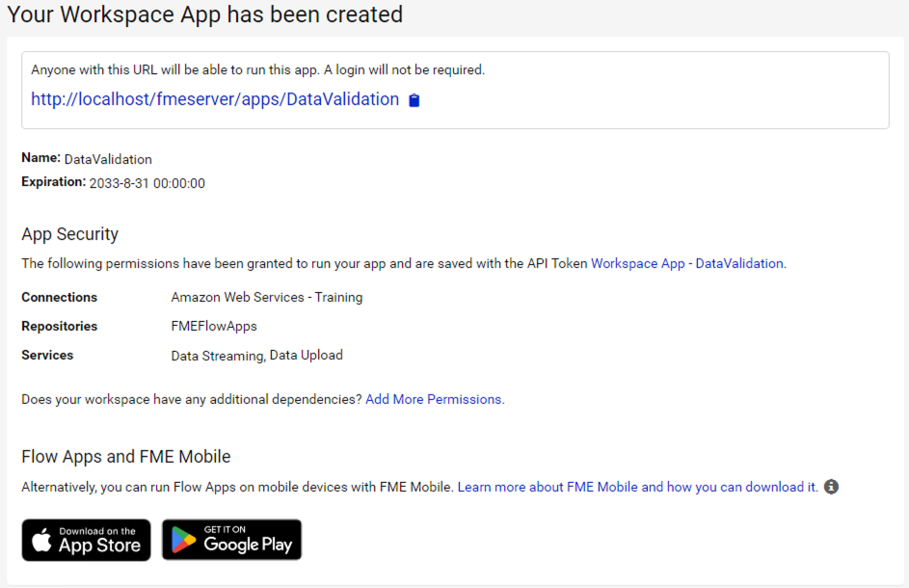The image size is (909, 588).
Task: Click the Download on the App Store badge
Action: pos(86,540)
